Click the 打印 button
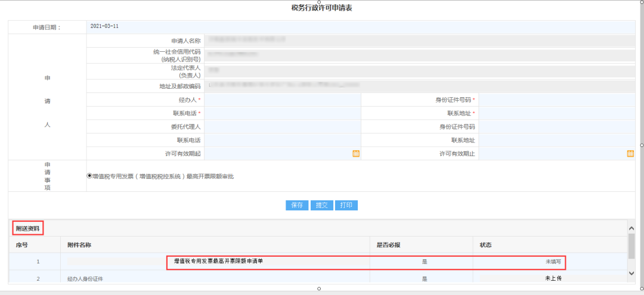The width and height of the screenshot is (644, 295). point(346,206)
